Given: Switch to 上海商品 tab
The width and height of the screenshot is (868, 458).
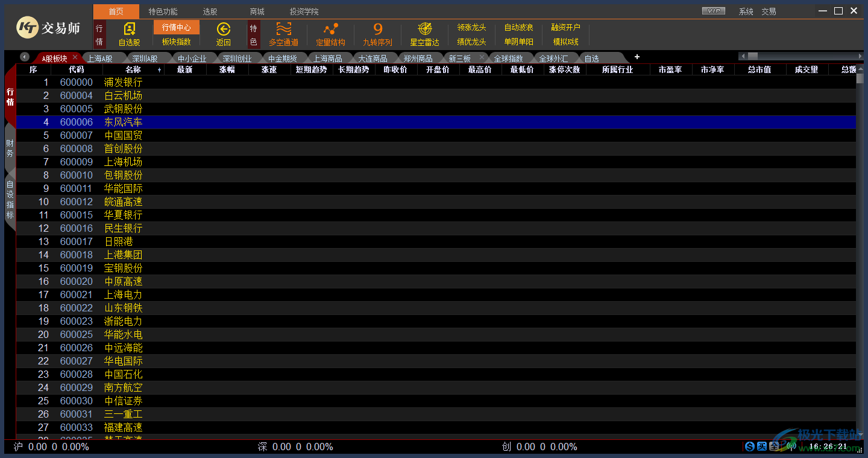Looking at the screenshot, I should [x=328, y=59].
